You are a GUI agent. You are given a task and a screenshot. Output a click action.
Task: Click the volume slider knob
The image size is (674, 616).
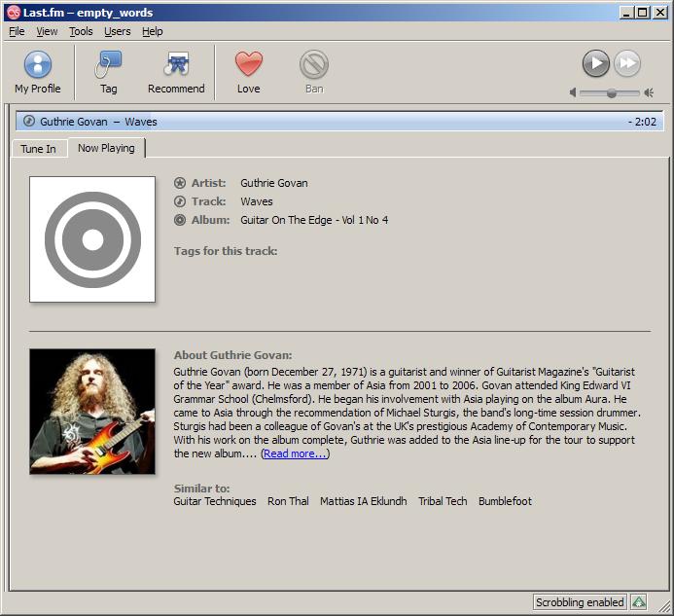pyautogui.click(x=611, y=92)
